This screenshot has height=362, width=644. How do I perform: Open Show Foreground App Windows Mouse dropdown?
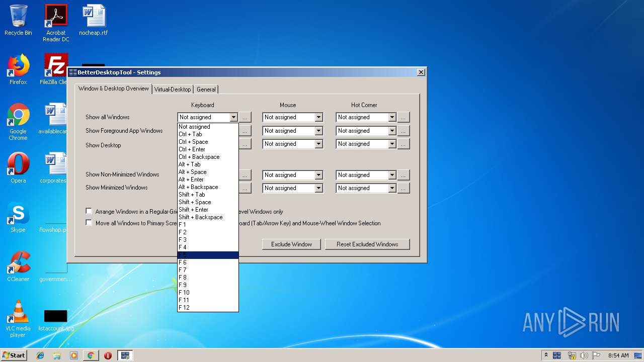coord(318,131)
